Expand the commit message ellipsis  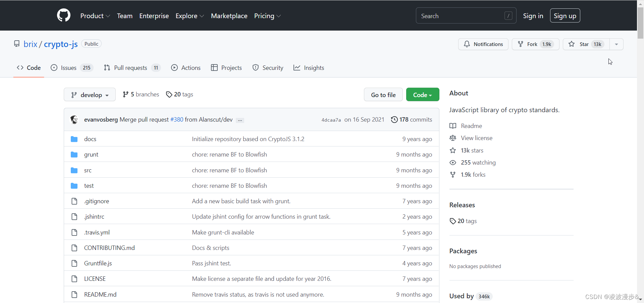pyautogui.click(x=240, y=120)
